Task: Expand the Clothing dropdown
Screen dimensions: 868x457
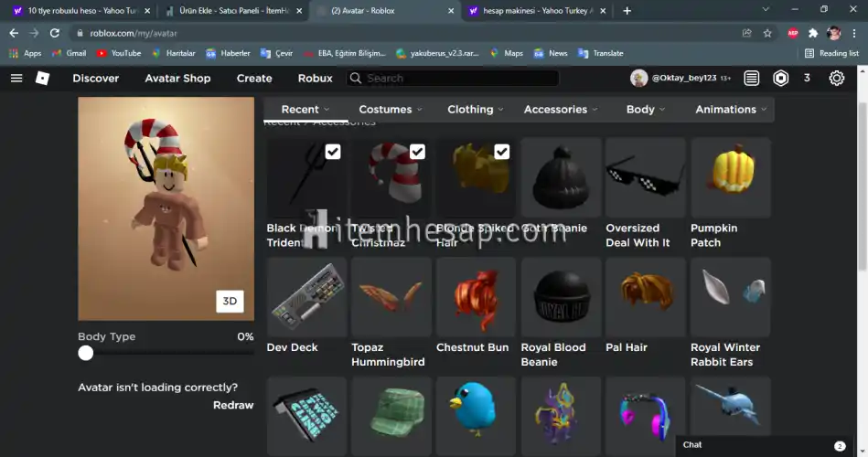Action: point(475,110)
